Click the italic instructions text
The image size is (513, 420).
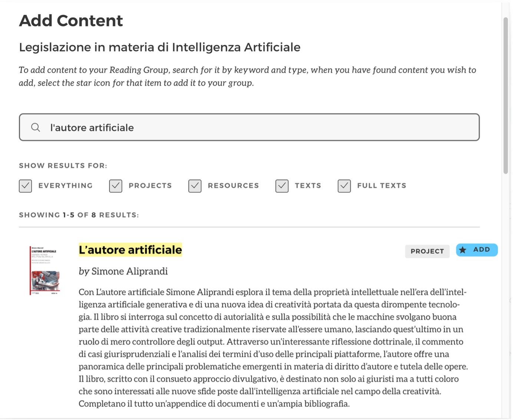click(247, 76)
